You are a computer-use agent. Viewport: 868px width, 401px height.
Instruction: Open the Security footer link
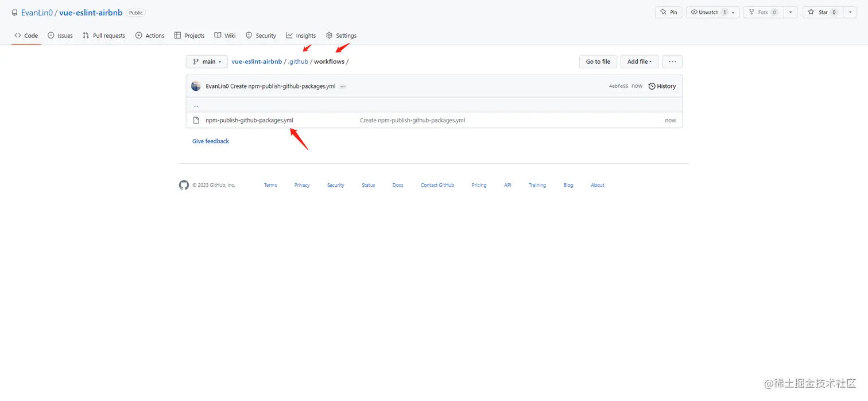tap(336, 185)
